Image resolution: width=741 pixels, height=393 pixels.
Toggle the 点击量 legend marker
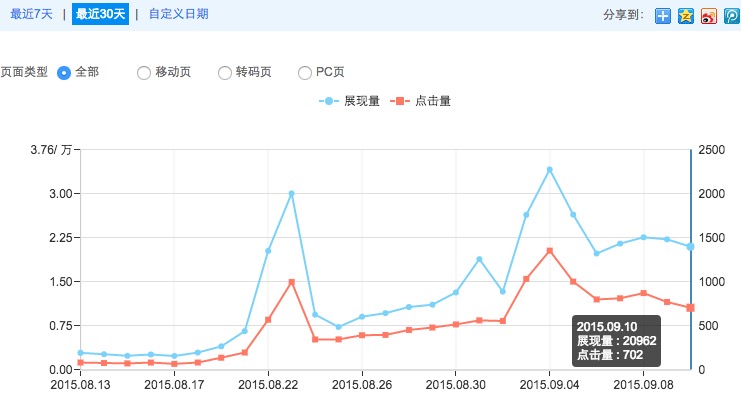click(x=400, y=101)
